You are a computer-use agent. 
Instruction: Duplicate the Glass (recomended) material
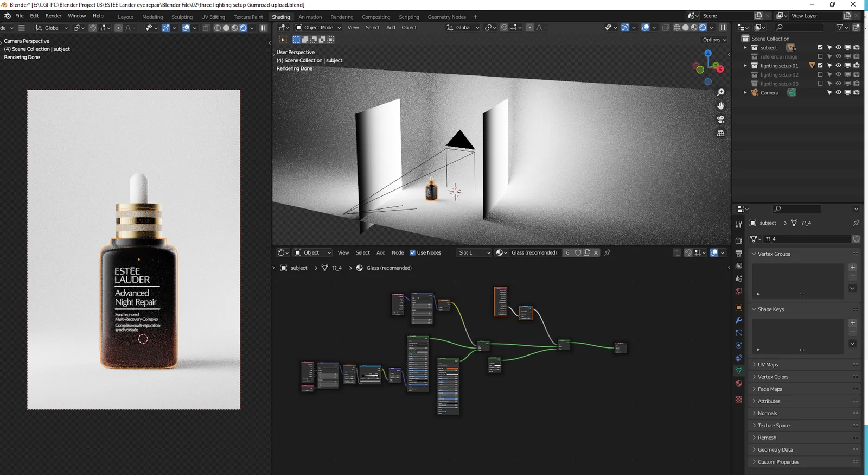[x=587, y=252]
